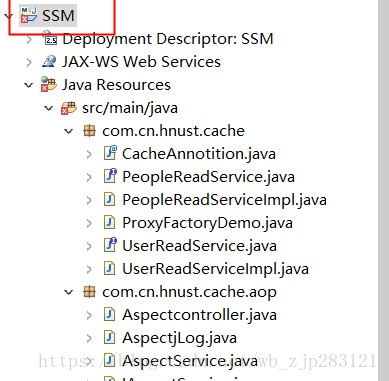
Task: Click the com.cn.hnust.cache.aop package icon
Action: [x=89, y=292]
